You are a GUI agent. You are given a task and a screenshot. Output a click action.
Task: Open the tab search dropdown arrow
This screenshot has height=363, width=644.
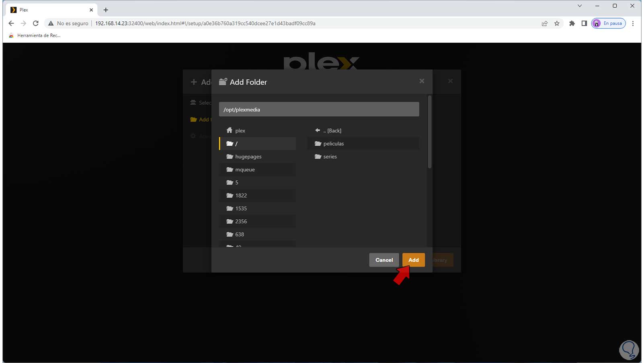(580, 6)
